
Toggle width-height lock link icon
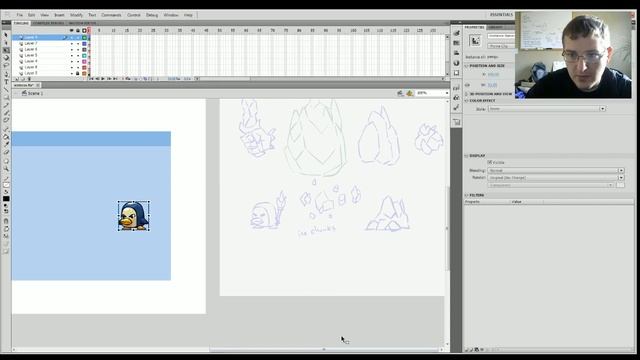click(x=468, y=85)
